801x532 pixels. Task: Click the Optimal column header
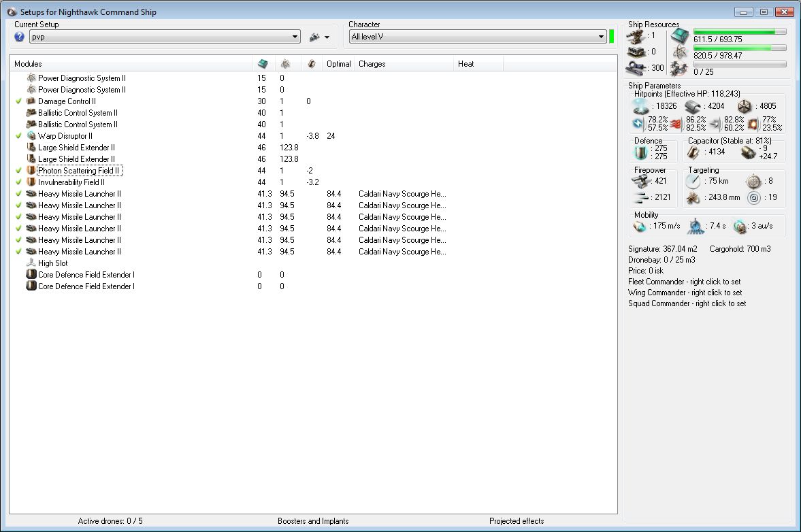click(x=339, y=64)
